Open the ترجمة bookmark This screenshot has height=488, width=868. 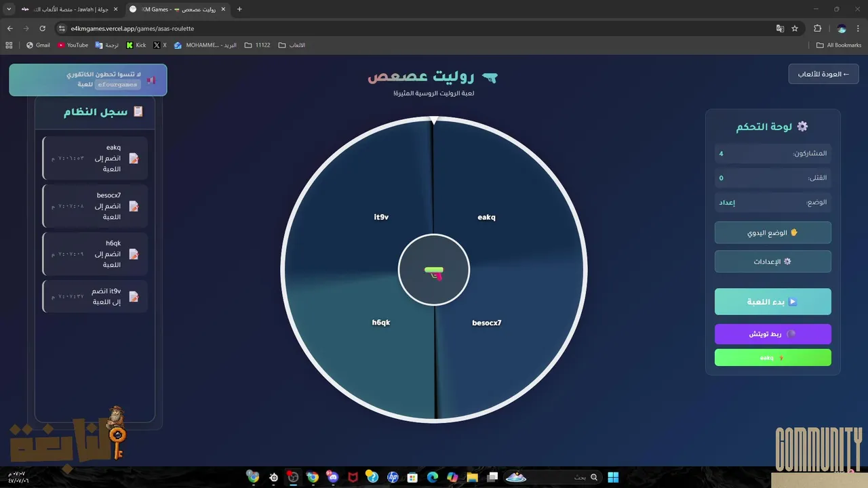tap(107, 45)
